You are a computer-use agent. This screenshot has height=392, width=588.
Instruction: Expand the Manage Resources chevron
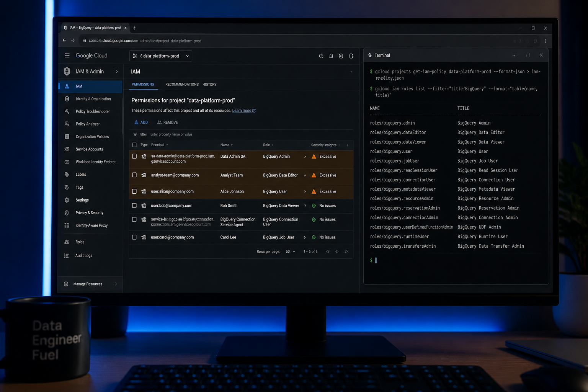coord(116,284)
